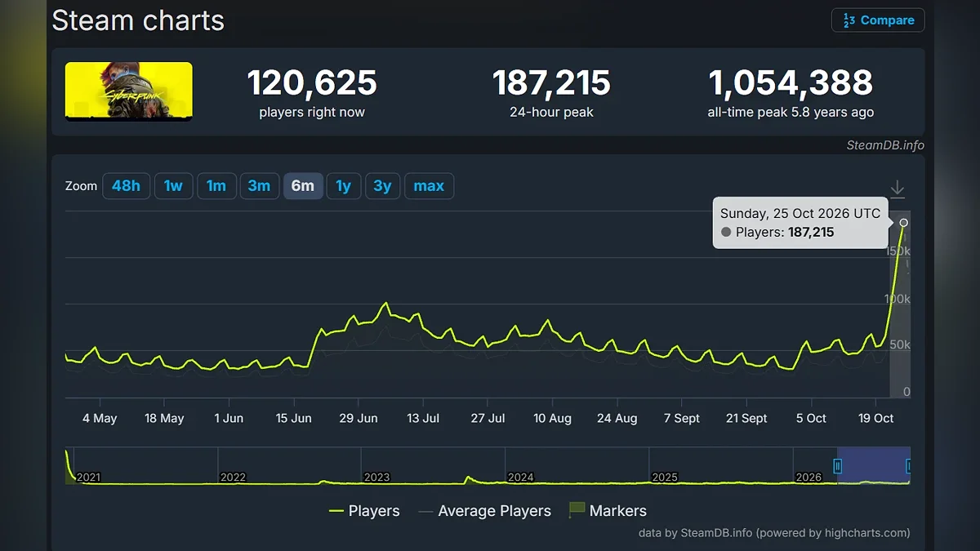Screen dimensions: 980x551
Task: Grab the right navigator range handle
Action: pos(909,466)
